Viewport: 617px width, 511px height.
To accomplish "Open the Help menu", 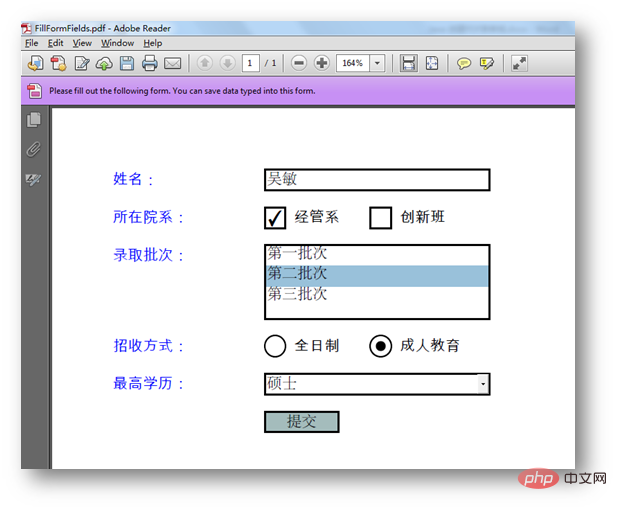I will (153, 43).
